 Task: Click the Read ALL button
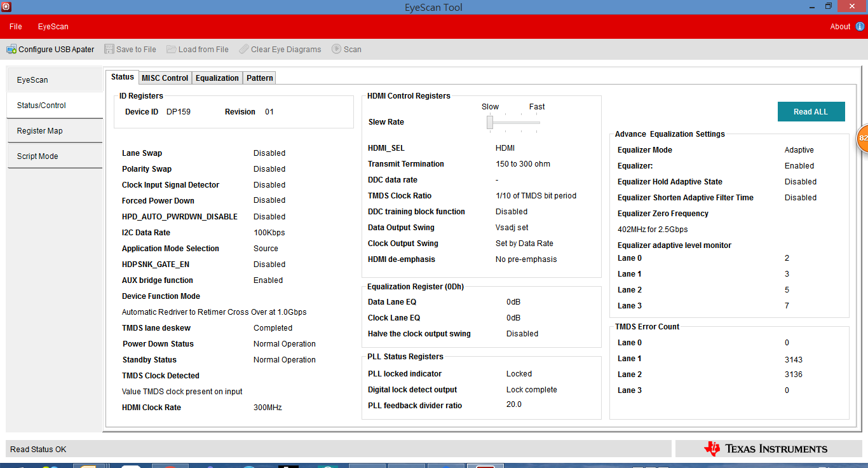811,112
